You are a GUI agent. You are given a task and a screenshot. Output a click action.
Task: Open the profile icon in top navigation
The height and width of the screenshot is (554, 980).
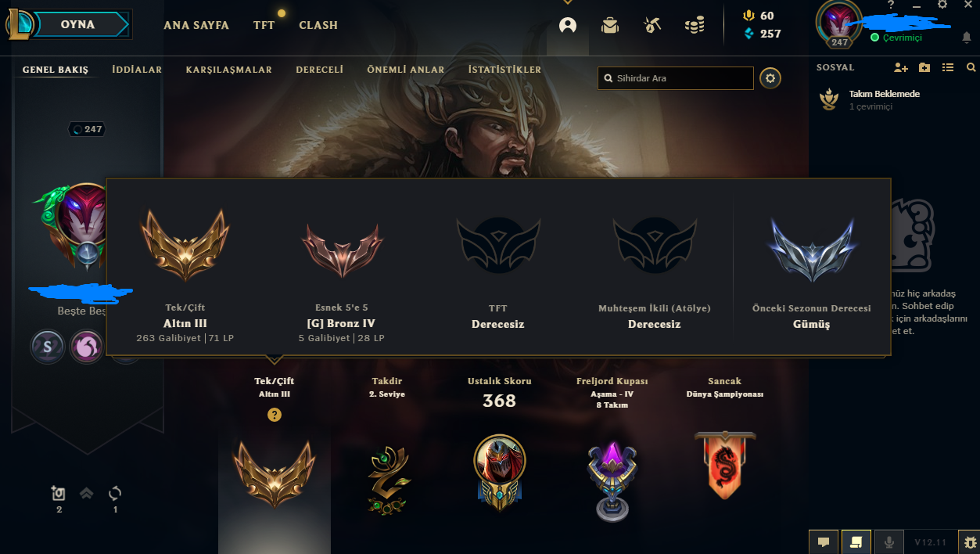click(x=568, y=25)
